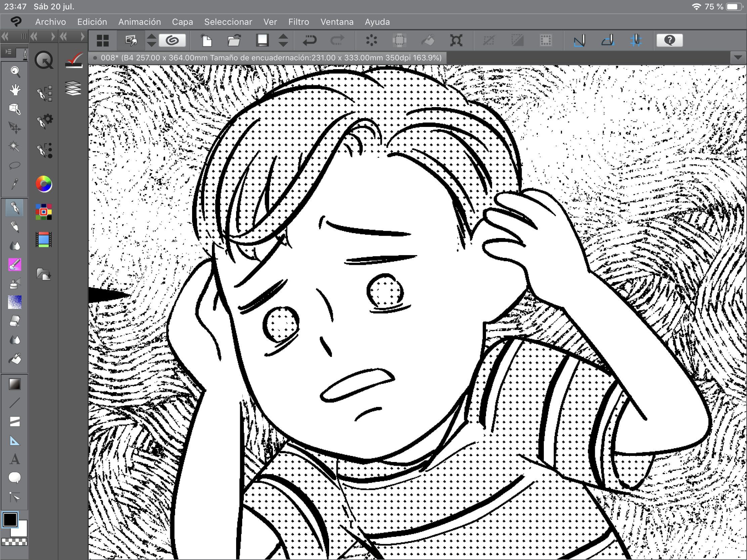Undo the last action
Screen dimensions: 747x560
tap(309, 41)
